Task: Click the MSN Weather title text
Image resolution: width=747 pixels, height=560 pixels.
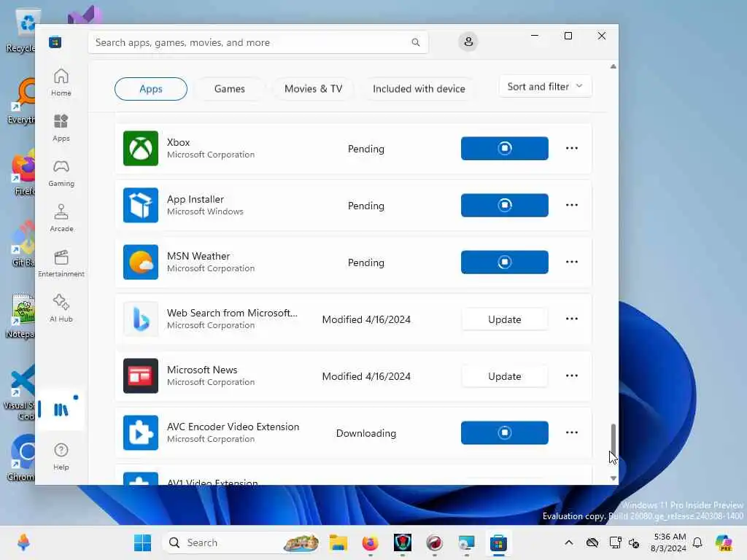Action: [198, 256]
